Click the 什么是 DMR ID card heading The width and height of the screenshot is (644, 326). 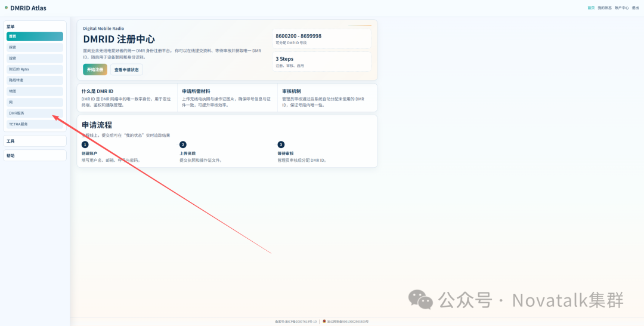(97, 91)
